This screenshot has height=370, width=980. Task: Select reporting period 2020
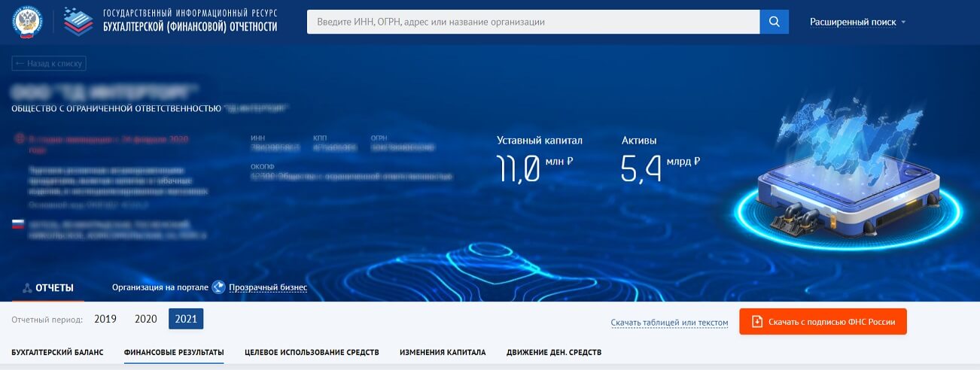[x=145, y=319]
